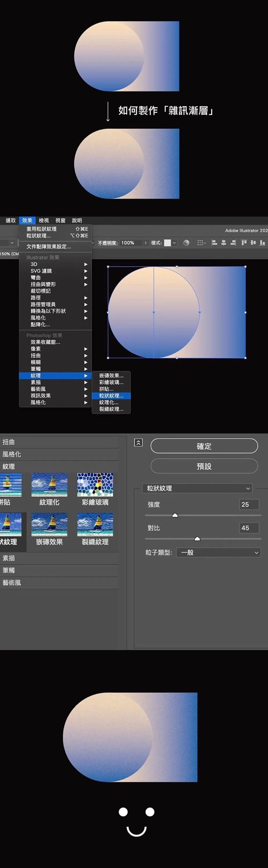Image resolution: width=268 pixels, height=868 pixels.
Task: Click the 強度 value field 25
Action: point(249,505)
